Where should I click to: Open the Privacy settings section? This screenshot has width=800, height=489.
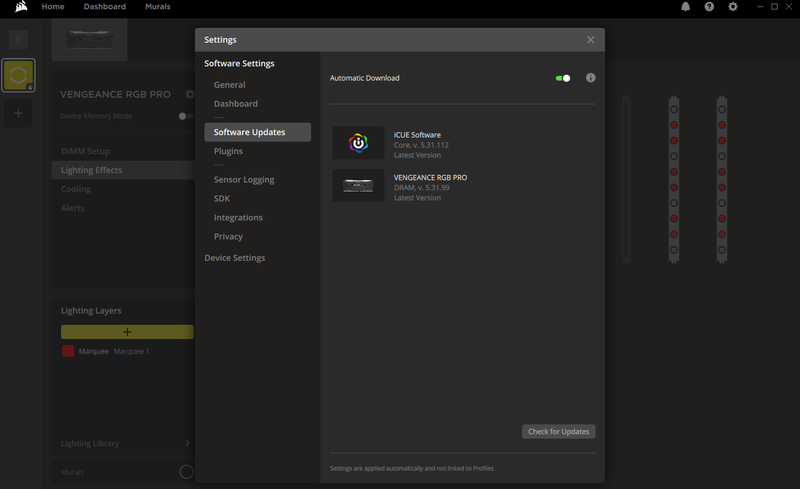click(x=228, y=236)
